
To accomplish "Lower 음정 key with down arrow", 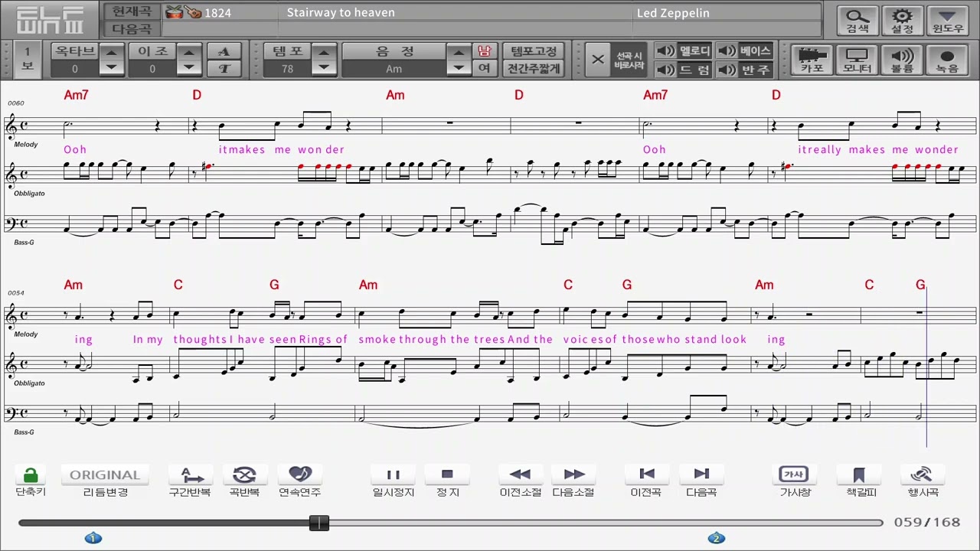I will coord(459,68).
